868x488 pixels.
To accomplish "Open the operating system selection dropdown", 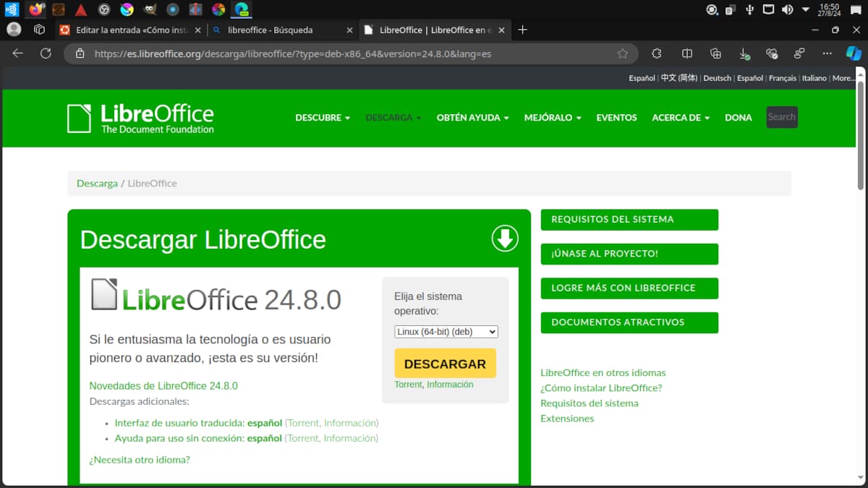I will click(x=446, y=332).
